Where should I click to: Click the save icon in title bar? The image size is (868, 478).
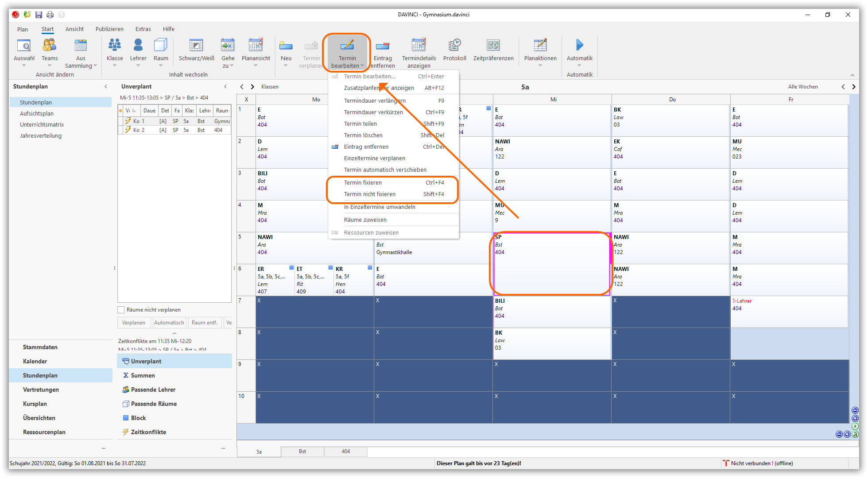[x=39, y=15]
